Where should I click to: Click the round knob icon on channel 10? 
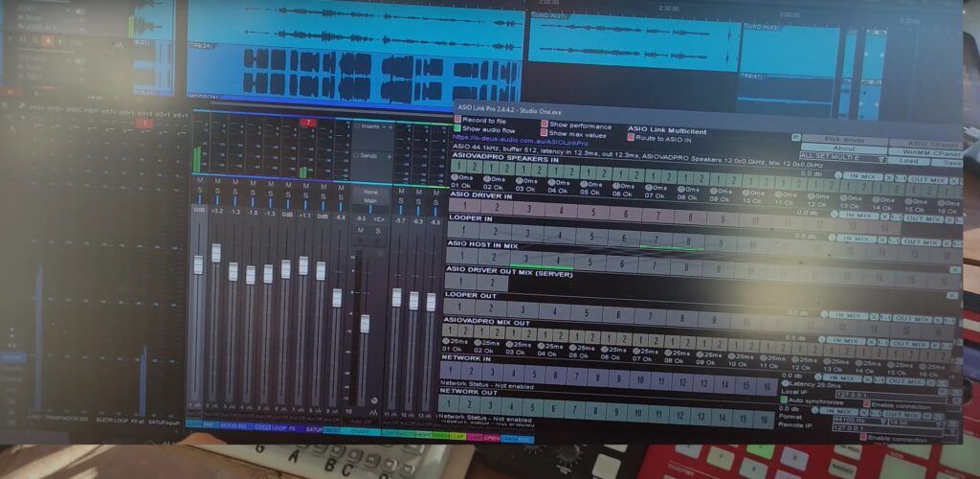[x=374, y=400]
